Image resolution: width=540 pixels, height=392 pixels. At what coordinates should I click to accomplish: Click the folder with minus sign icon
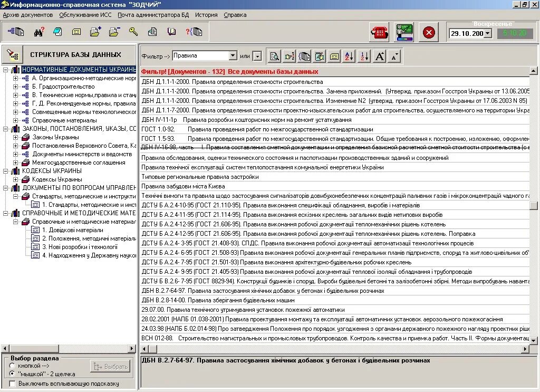coord(114,32)
